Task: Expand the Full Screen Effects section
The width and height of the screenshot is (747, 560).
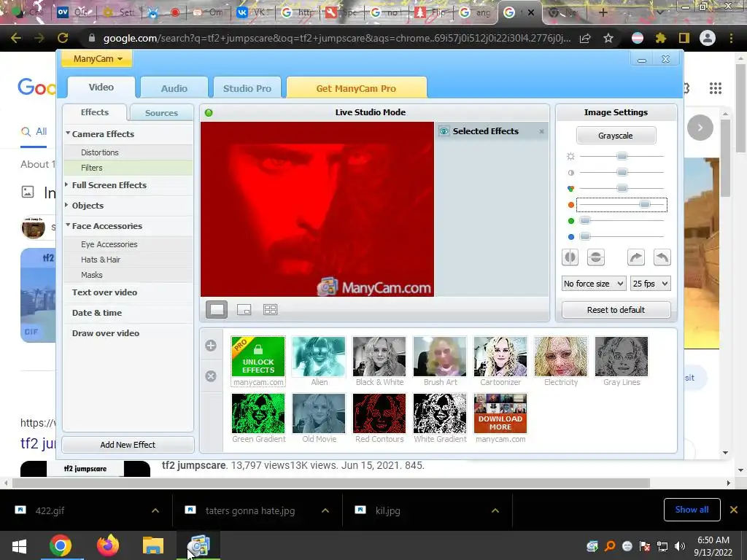Action: point(67,184)
